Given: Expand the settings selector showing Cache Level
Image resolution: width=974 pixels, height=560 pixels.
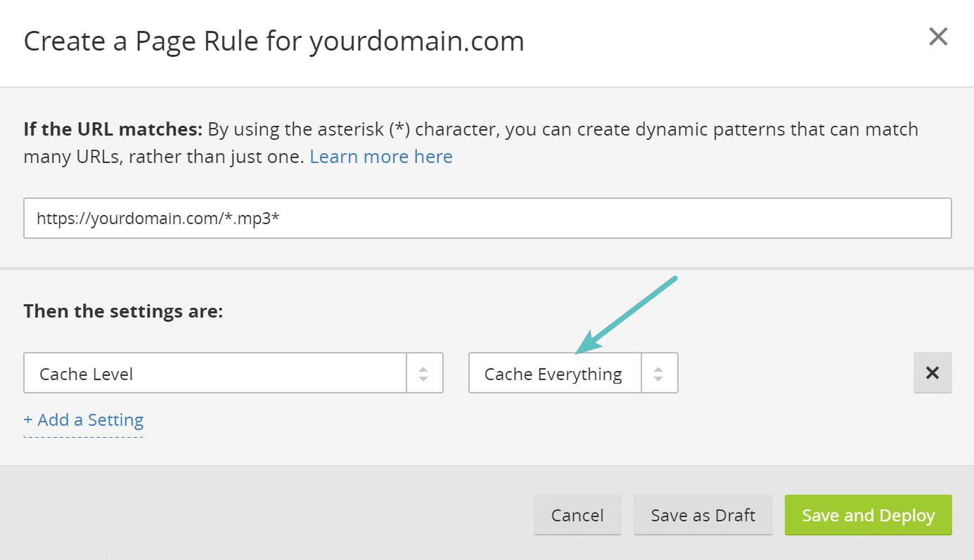Looking at the screenshot, I should click(x=211, y=372).
